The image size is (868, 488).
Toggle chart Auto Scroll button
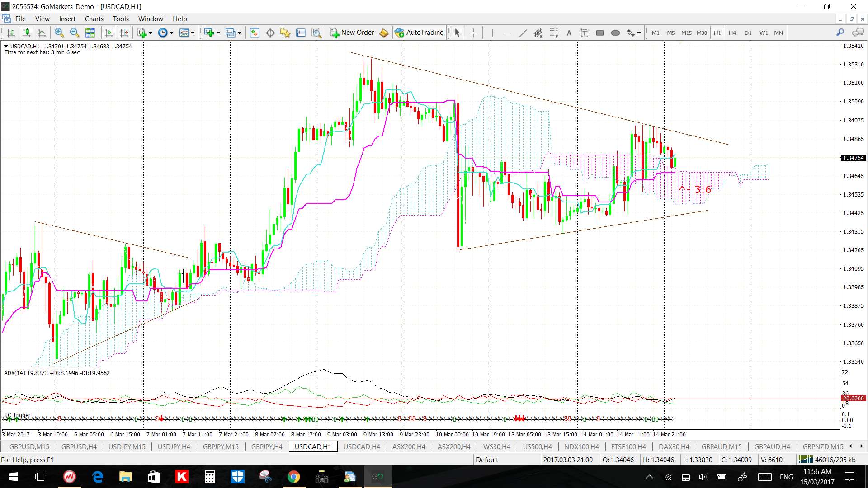(108, 33)
